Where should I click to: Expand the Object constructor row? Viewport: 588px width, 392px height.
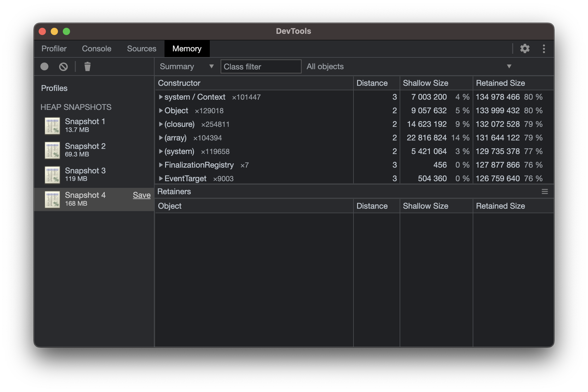[x=161, y=111]
